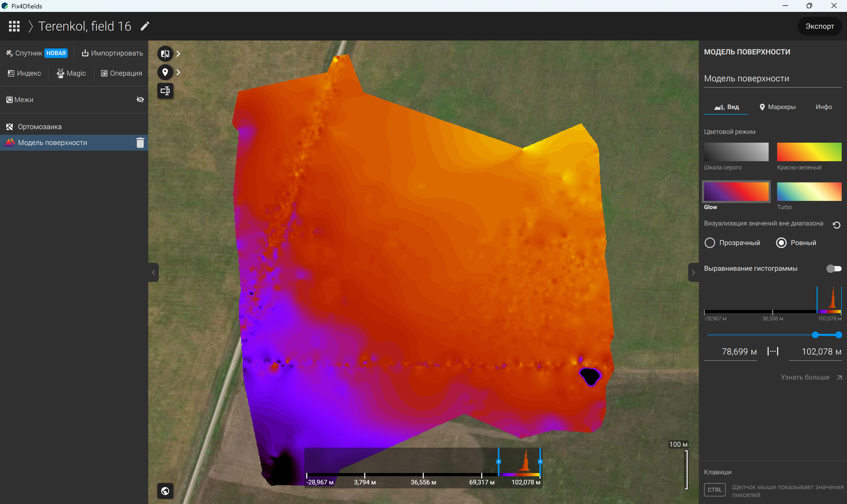Switch to the Маркеры tab
Screen dimensions: 847x504
[777, 107]
